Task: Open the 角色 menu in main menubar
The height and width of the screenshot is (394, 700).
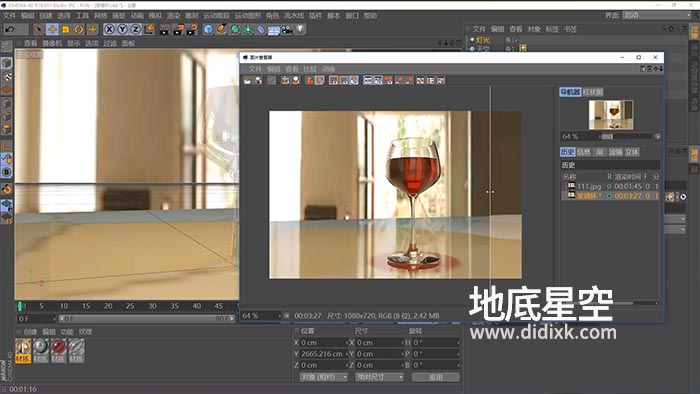Action: pyautogui.click(x=272, y=16)
